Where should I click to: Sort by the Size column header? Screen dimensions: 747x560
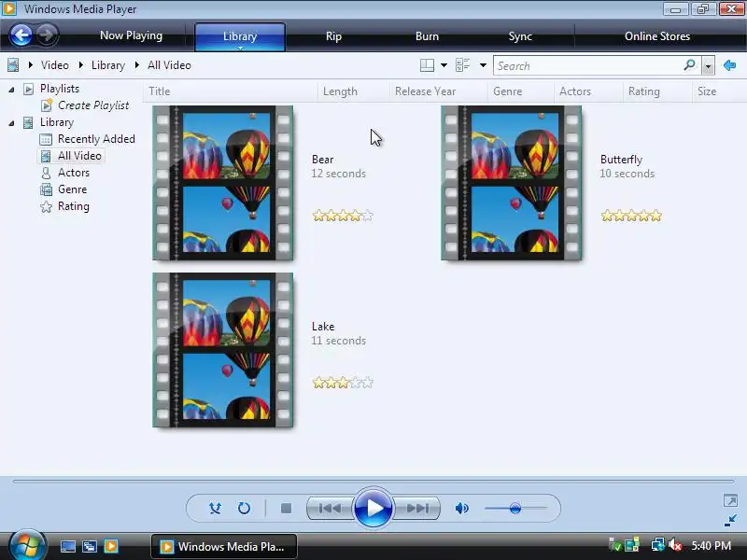[x=719, y=91]
